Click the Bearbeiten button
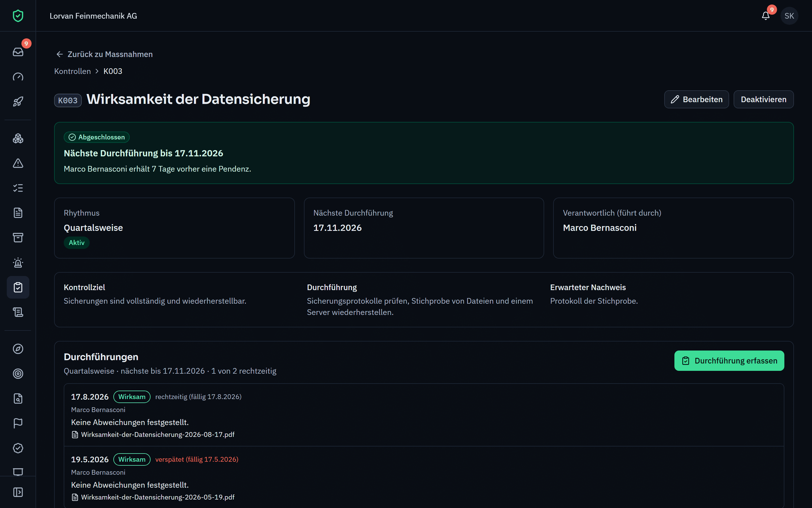The height and width of the screenshot is (508, 812). [x=696, y=99]
